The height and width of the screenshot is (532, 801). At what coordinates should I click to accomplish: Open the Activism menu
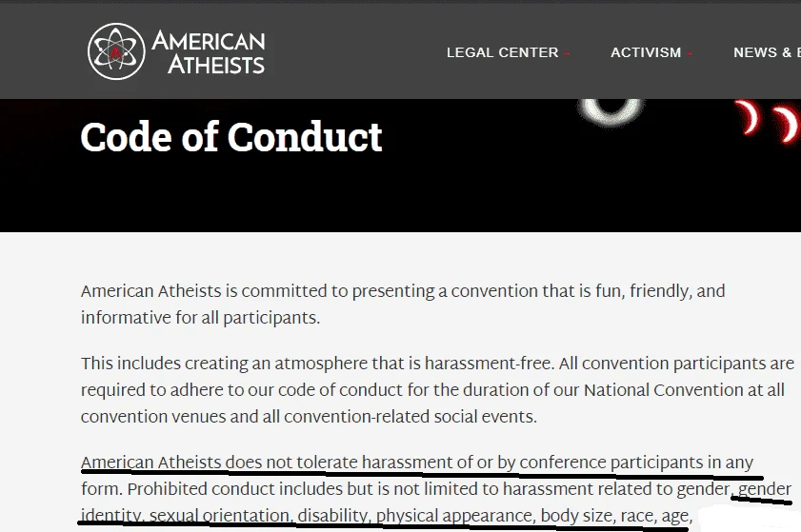click(x=646, y=52)
